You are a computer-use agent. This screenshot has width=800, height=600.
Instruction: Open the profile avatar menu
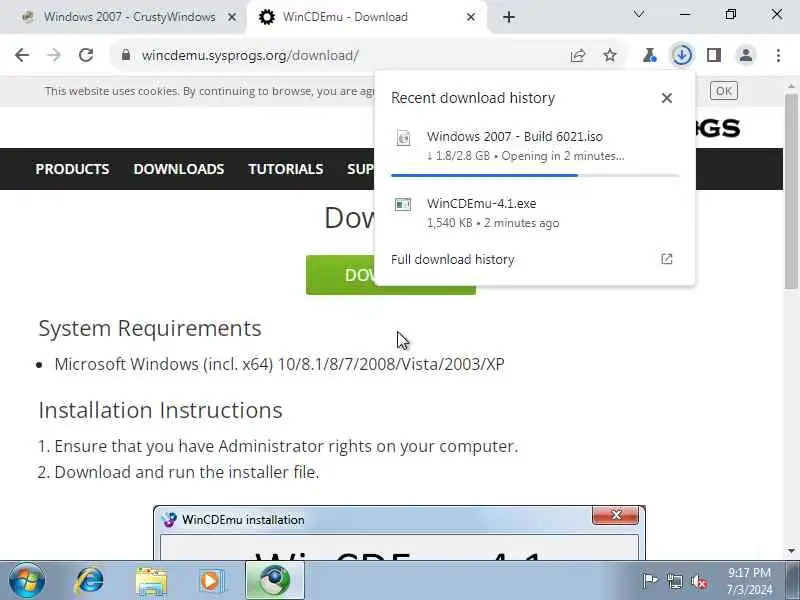(x=745, y=55)
